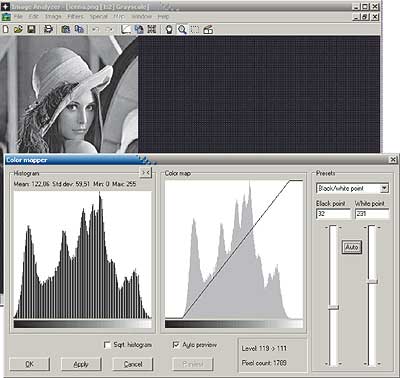400x378 pixels.
Task: Create a new image with the New icon
Action: click(x=6, y=29)
